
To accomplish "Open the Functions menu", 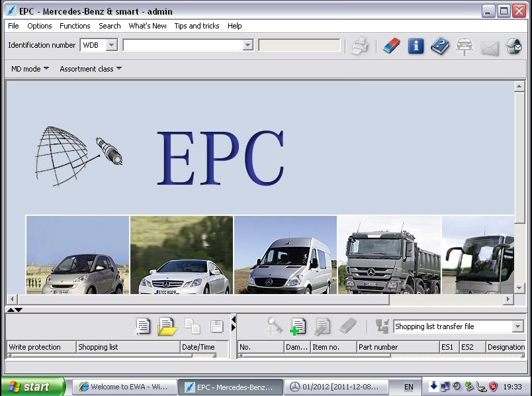I will click(75, 26).
